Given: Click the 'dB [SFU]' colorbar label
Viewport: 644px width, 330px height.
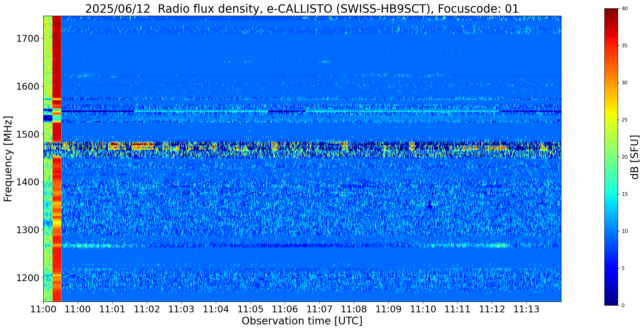Looking at the screenshot, I should point(634,157).
